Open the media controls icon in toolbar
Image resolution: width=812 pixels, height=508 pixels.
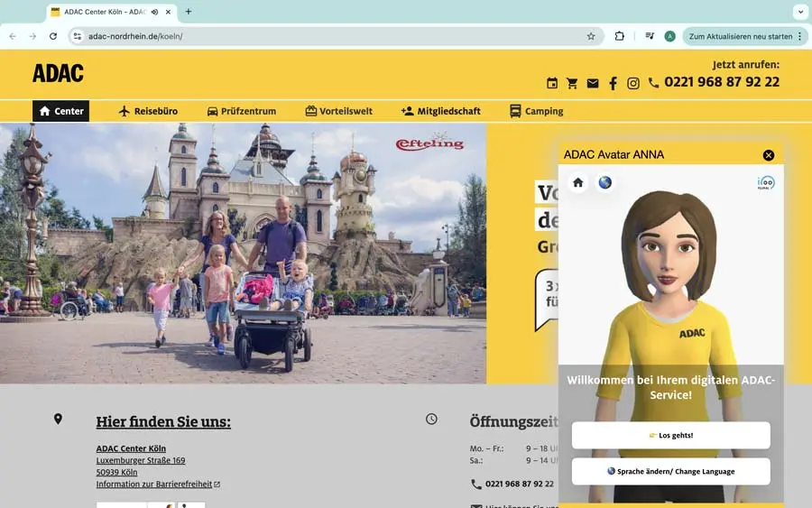[x=650, y=36]
